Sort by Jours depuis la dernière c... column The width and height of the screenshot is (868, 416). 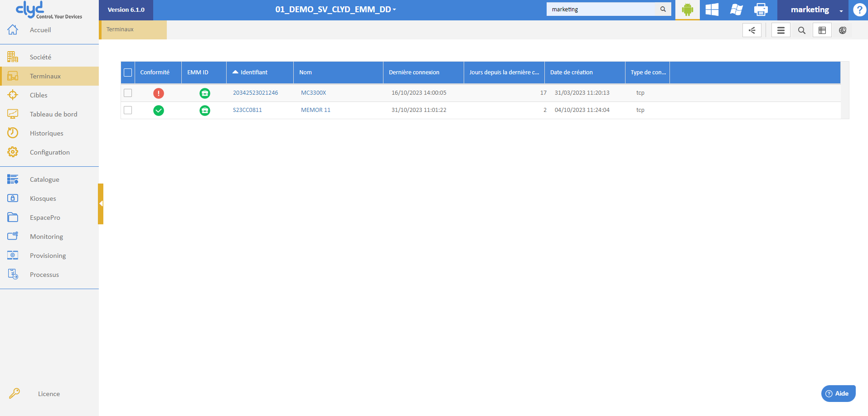click(504, 73)
